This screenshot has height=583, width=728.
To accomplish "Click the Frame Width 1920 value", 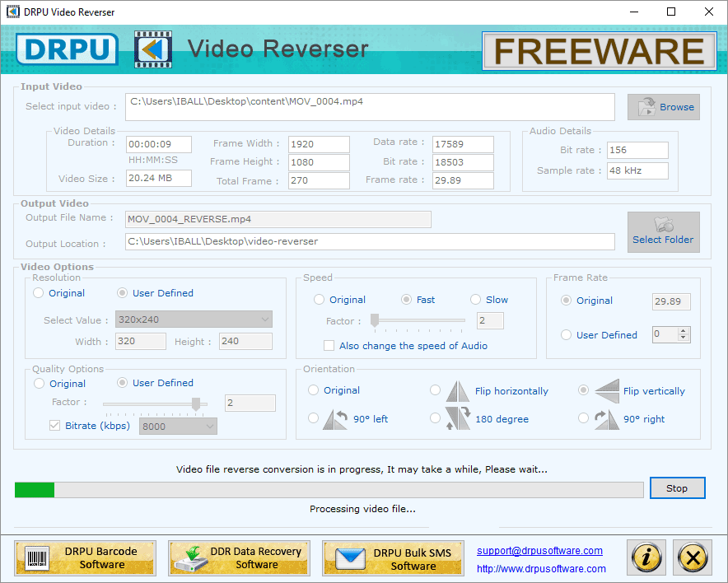I will [x=319, y=144].
